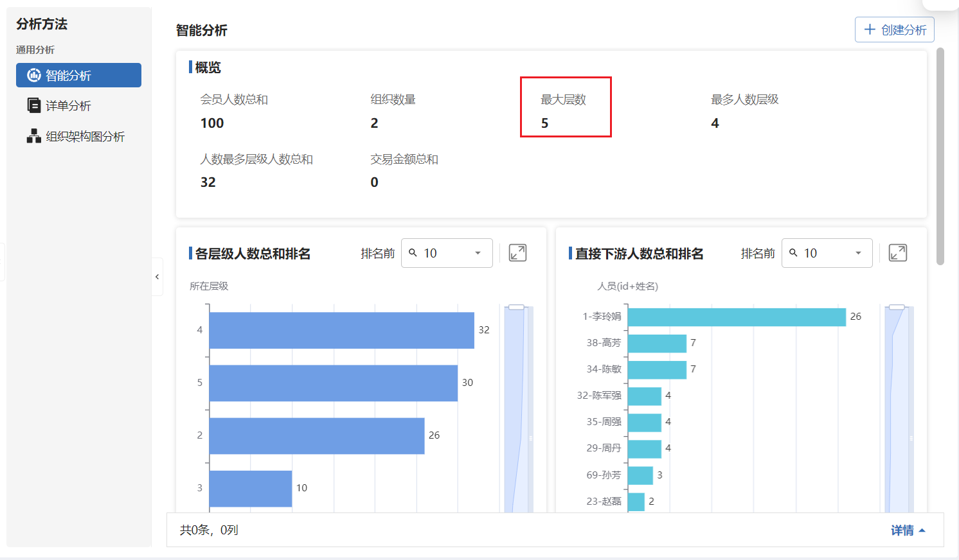Open the 组织架构图分析 menu item
Screen dimensions: 959x560
tap(85, 137)
